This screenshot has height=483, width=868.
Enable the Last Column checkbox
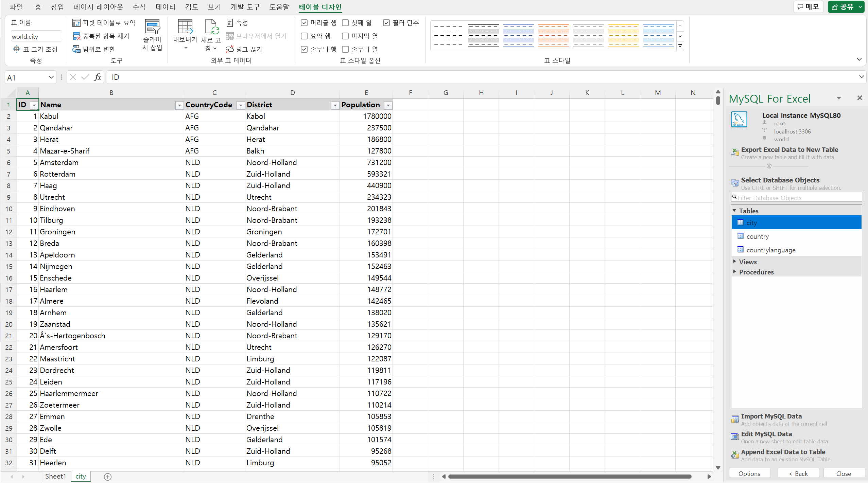pyautogui.click(x=345, y=36)
